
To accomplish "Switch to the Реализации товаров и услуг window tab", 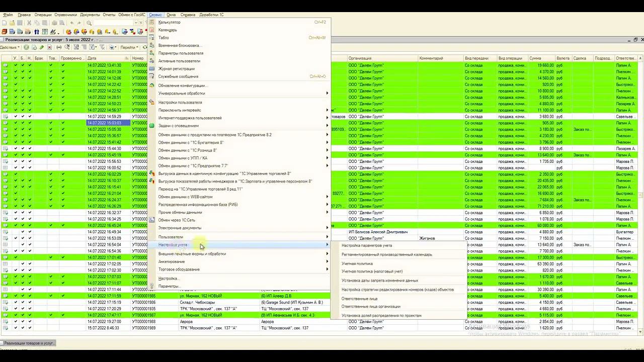I will pos(29,343).
